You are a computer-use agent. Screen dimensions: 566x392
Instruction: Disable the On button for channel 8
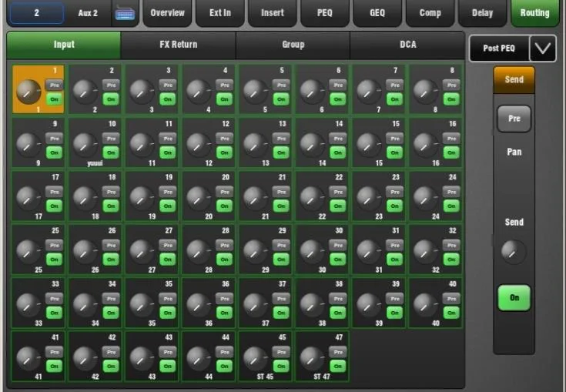pyautogui.click(x=451, y=99)
